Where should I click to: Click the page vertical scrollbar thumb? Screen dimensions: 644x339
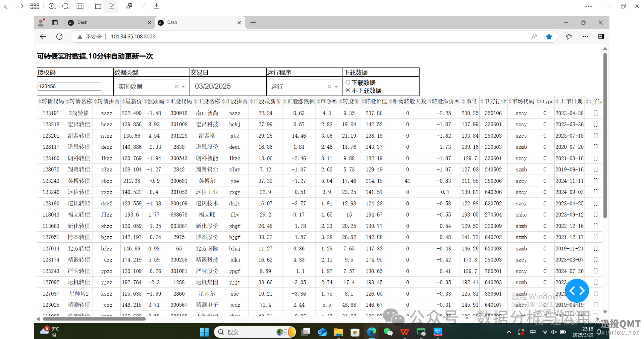click(605, 135)
